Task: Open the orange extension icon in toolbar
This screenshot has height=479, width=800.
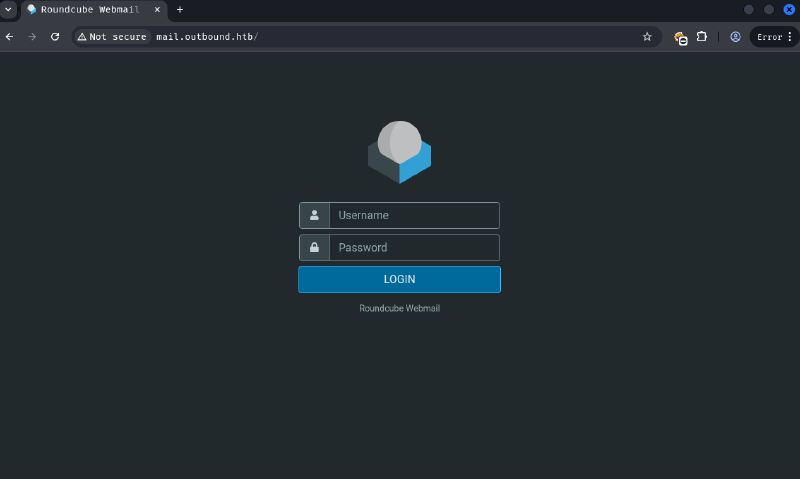Action: pyautogui.click(x=680, y=37)
